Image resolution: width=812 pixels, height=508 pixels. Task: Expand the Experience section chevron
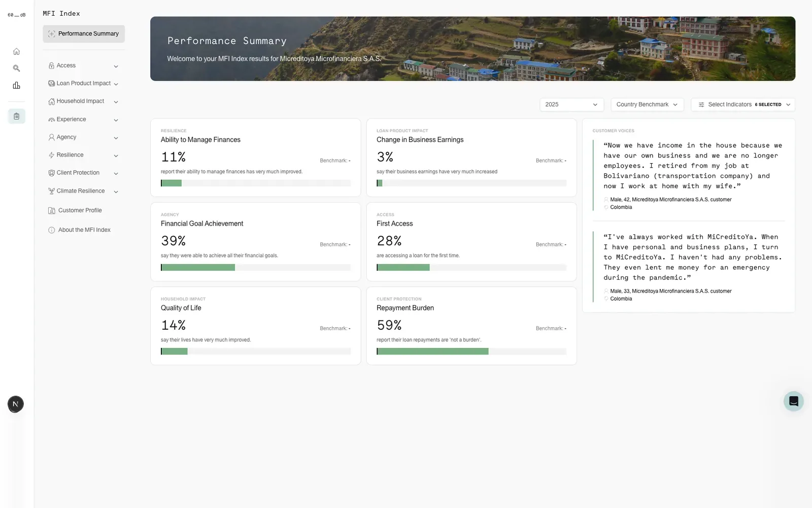(x=116, y=120)
